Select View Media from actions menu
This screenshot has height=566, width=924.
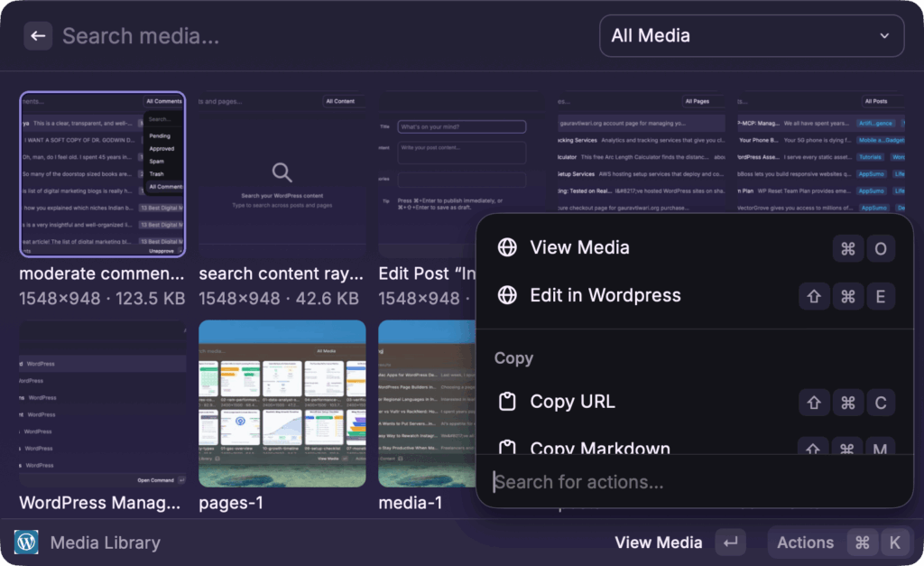pos(579,247)
